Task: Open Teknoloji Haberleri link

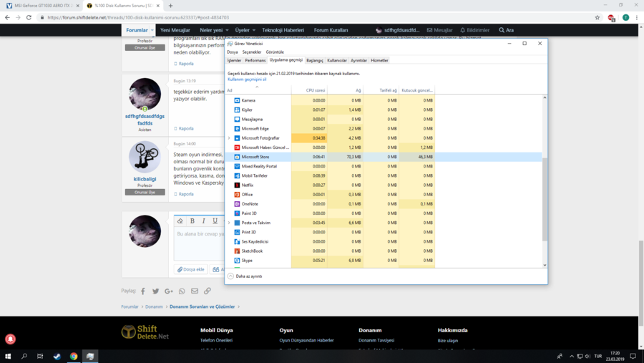Action: (283, 30)
